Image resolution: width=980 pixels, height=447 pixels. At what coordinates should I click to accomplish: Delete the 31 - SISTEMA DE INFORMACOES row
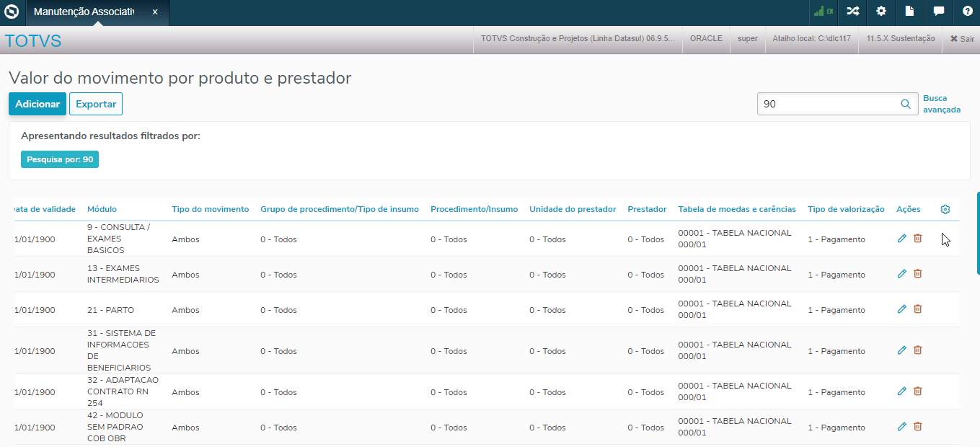click(x=917, y=350)
